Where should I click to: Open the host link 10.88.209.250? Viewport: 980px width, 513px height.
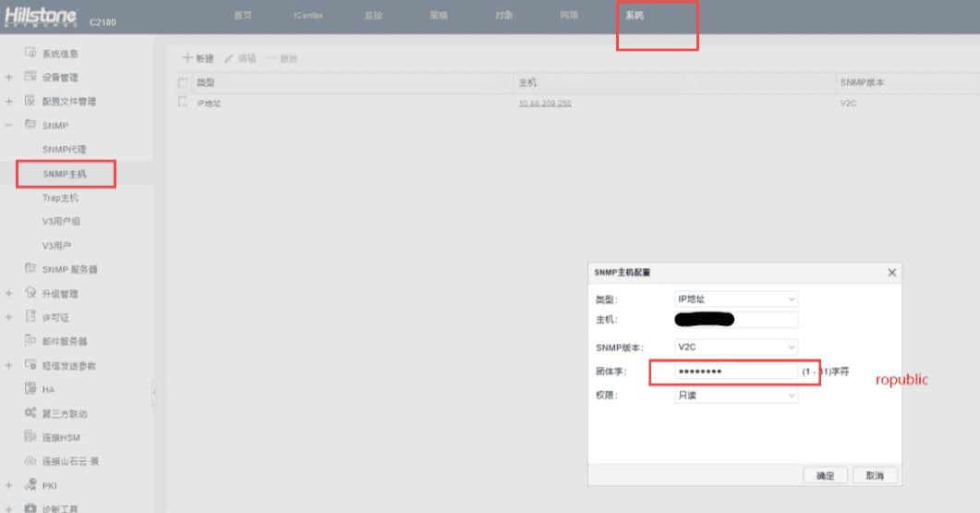(x=544, y=104)
